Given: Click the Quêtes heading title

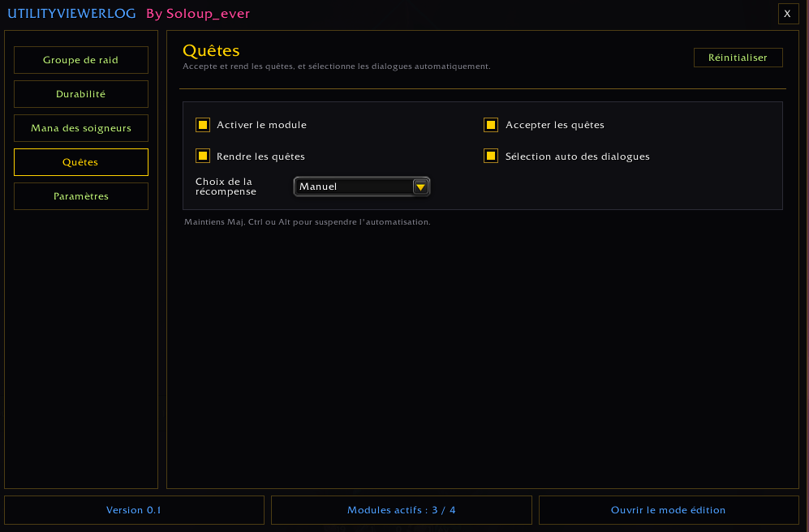Looking at the screenshot, I should tap(211, 51).
